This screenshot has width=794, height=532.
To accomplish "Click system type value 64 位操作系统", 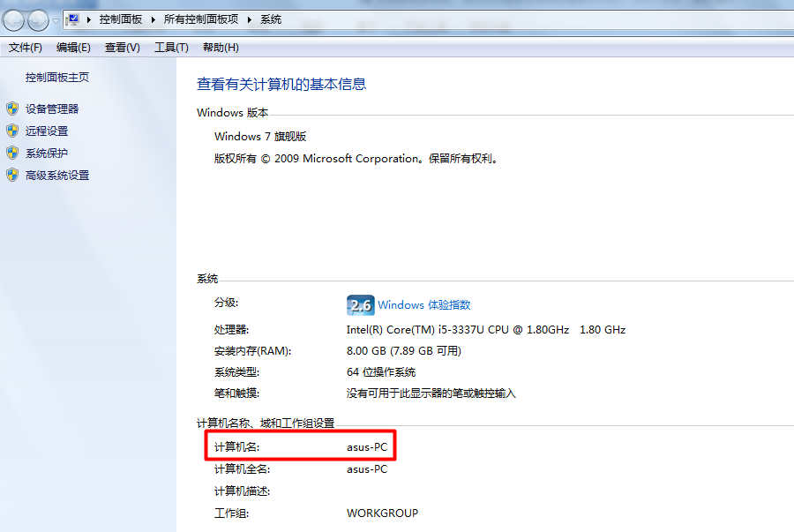I will (381, 372).
